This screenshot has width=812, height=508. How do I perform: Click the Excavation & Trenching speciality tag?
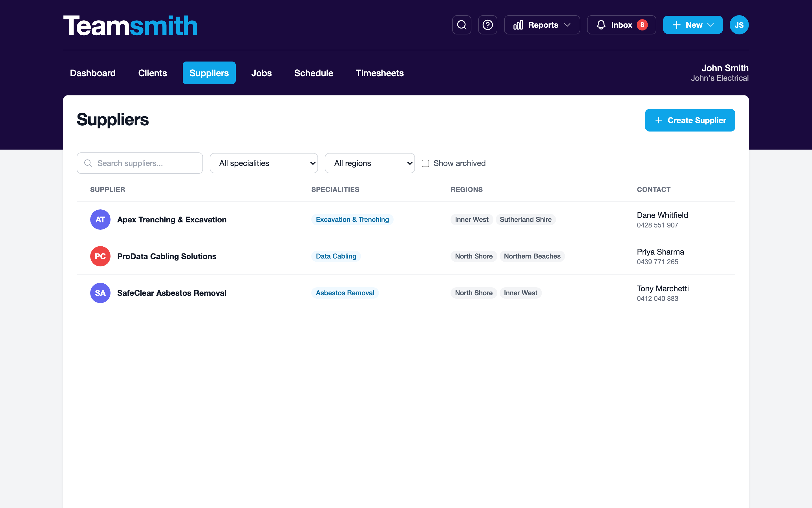(x=352, y=220)
